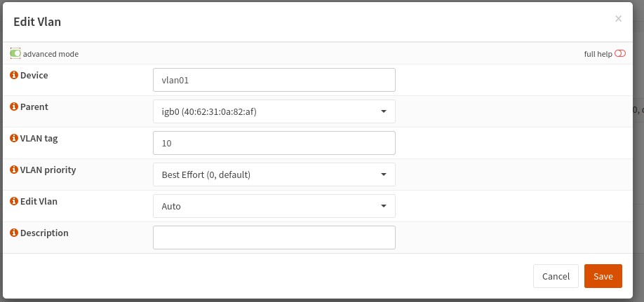Enable the full help toggle

(620, 54)
